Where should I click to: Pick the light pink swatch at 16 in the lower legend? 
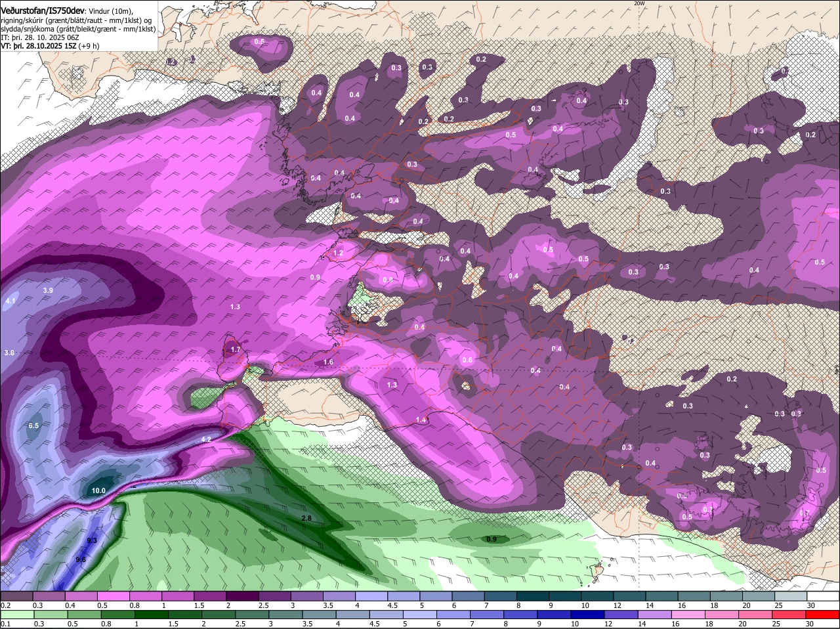pyautogui.click(x=689, y=615)
